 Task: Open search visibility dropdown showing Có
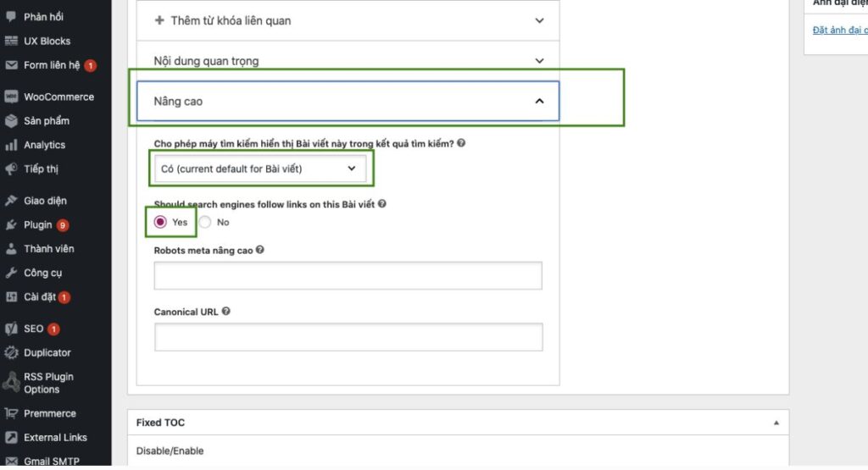[259, 169]
